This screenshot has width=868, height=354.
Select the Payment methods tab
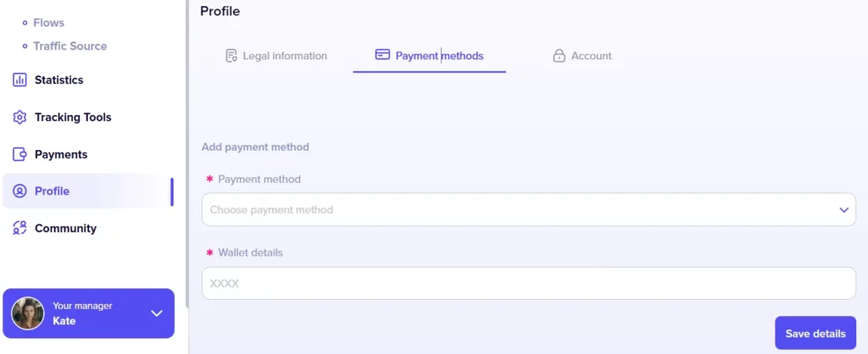pyautogui.click(x=430, y=56)
